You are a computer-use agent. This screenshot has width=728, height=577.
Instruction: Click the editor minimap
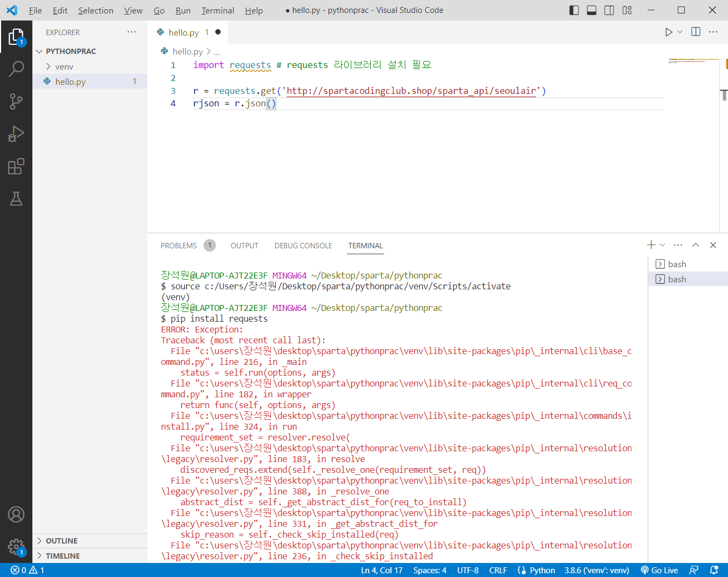693,61
